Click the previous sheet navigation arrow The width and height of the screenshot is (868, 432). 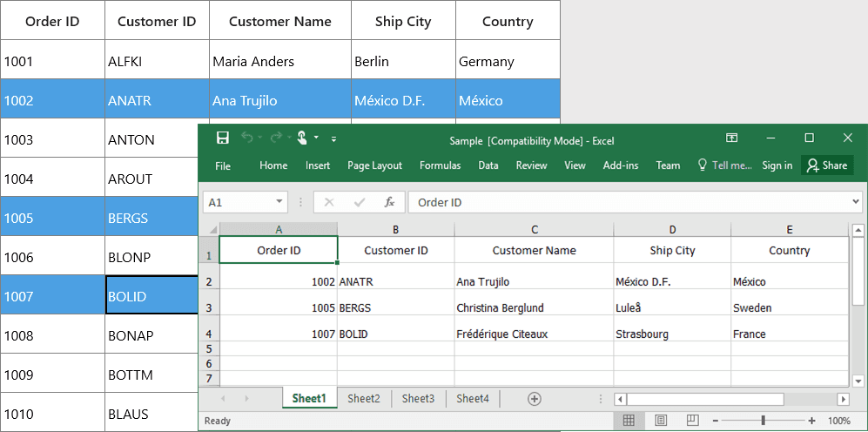[223, 398]
